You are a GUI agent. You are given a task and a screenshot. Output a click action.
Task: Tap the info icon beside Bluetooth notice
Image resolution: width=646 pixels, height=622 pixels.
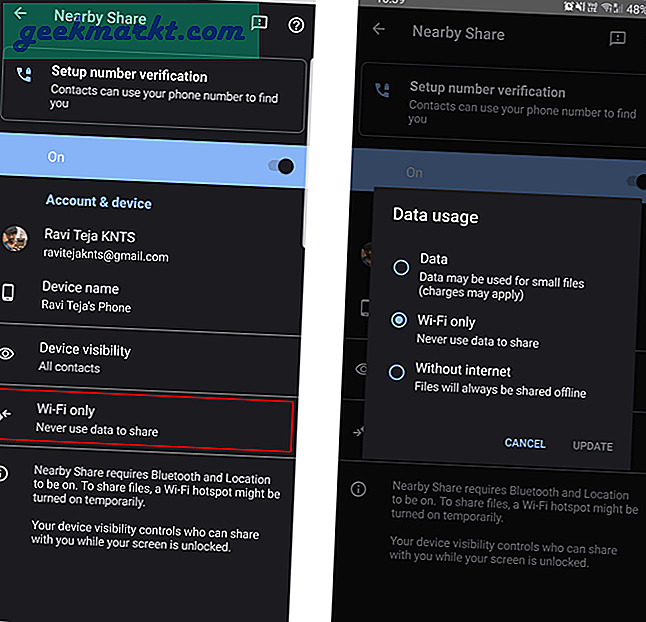coord(6,472)
